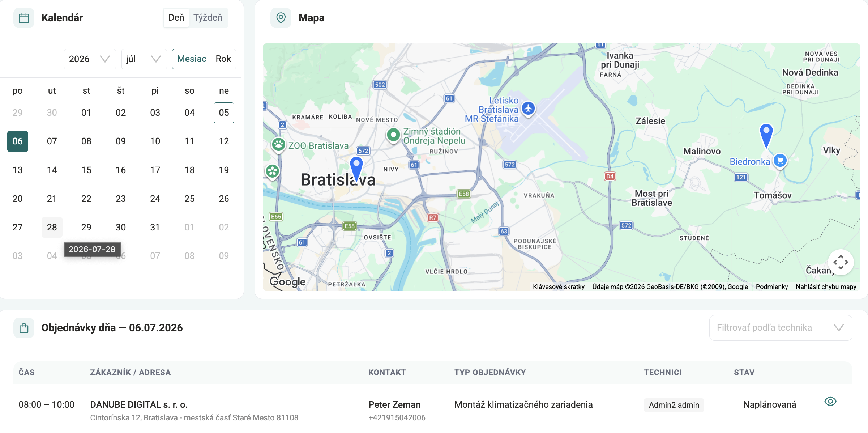The height and width of the screenshot is (433, 868).
Task: Pick July 15 in the calendar
Action: click(86, 170)
